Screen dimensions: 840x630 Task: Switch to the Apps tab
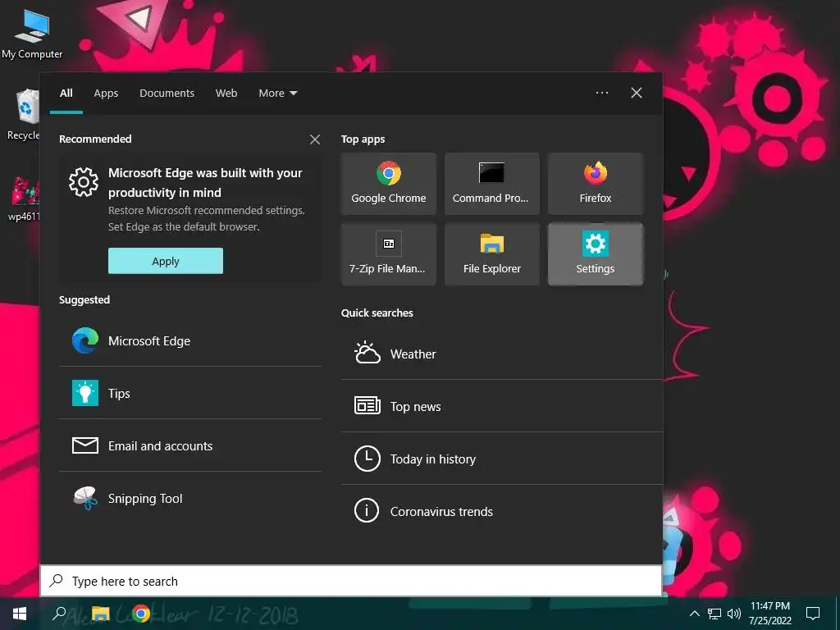[x=106, y=94]
